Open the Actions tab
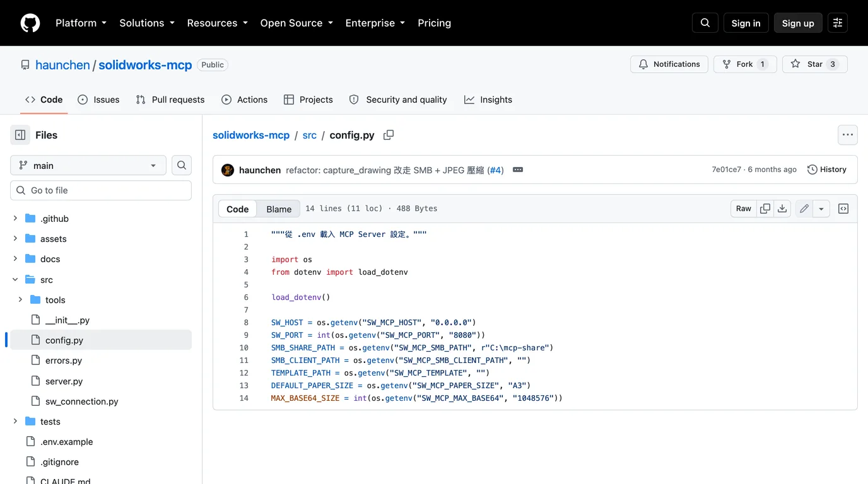868x484 pixels. pyautogui.click(x=245, y=100)
